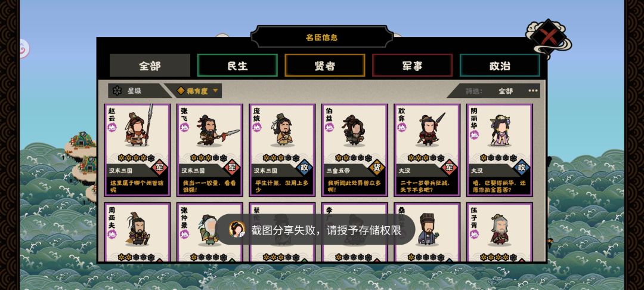Open the 军事 category tab
Viewport: 644px width, 290px height.
413,65
